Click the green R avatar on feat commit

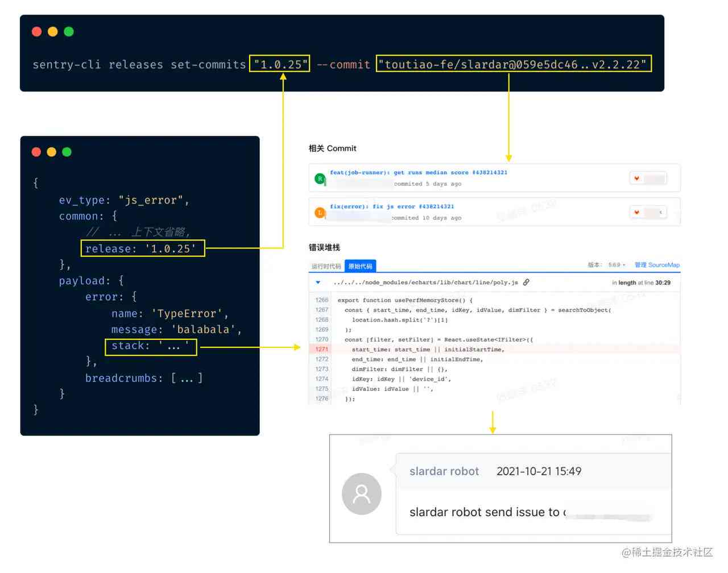pos(320,178)
